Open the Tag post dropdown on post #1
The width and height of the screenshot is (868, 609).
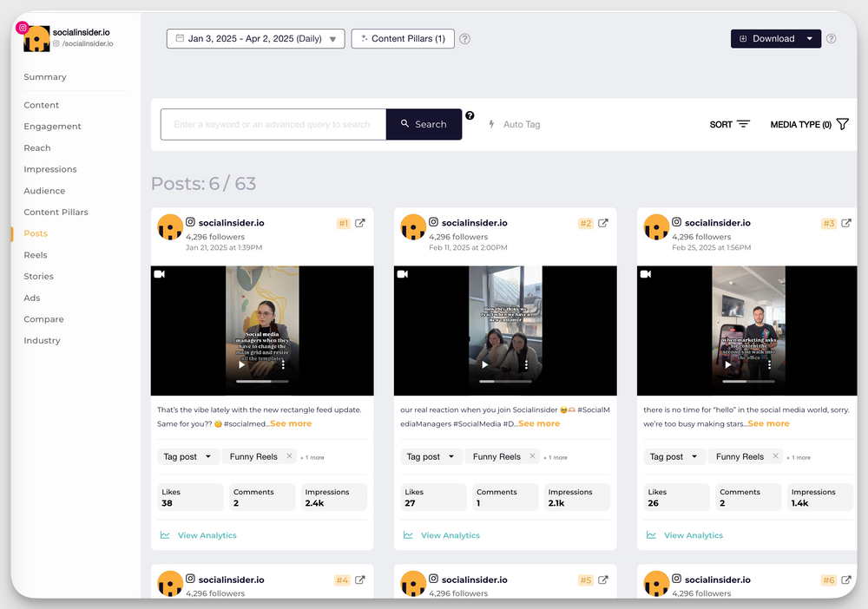click(187, 455)
